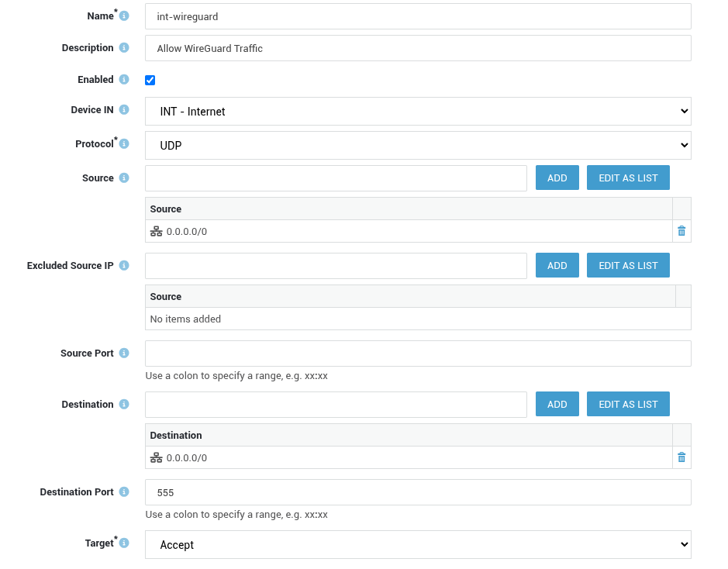
Task: Click ADD next to Source field
Action: tap(557, 178)
